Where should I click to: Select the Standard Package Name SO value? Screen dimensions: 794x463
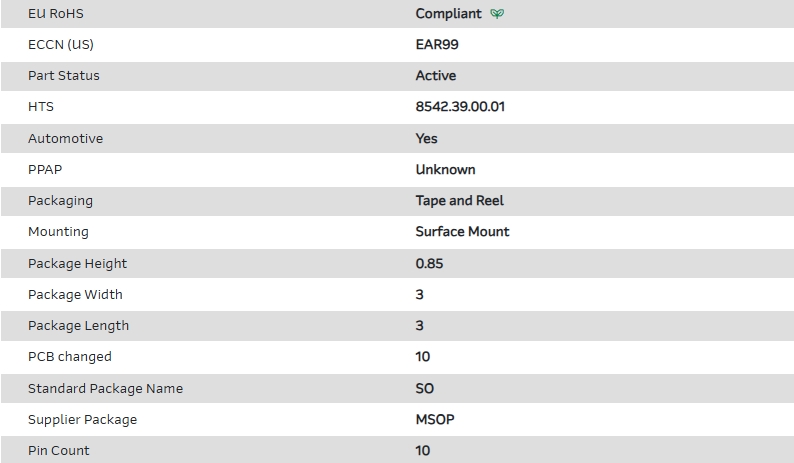(x=424, y=388)
